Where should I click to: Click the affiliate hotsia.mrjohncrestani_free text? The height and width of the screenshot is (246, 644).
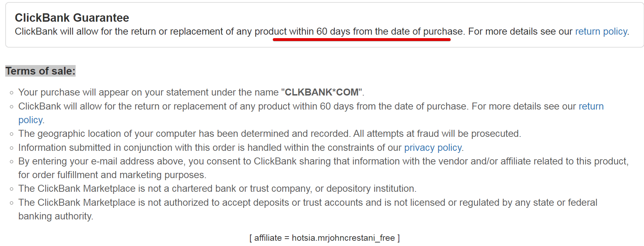click(x=325, y=238)
